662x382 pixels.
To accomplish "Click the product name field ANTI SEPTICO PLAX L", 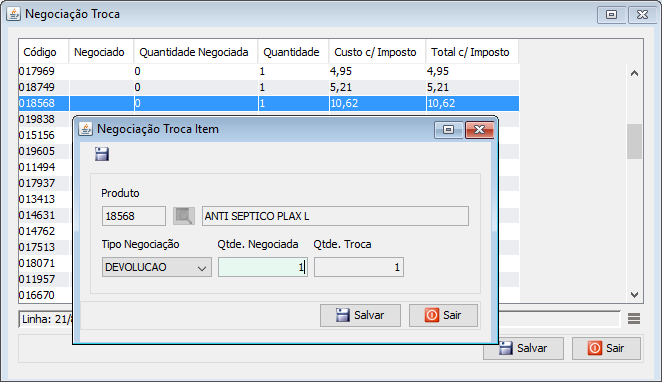I will [x=335, y=216].
